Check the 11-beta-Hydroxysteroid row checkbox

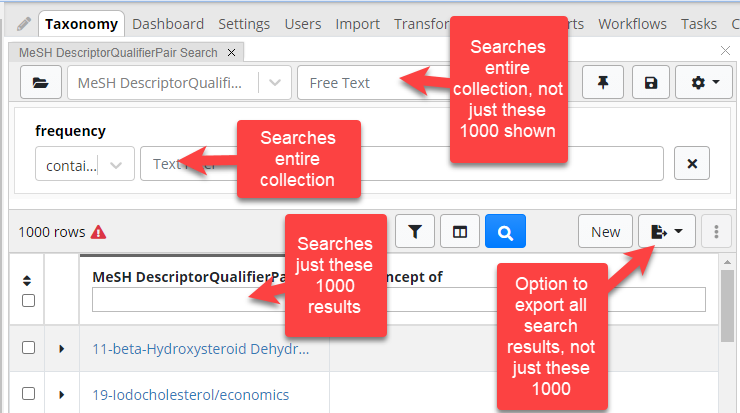[28, 348]
